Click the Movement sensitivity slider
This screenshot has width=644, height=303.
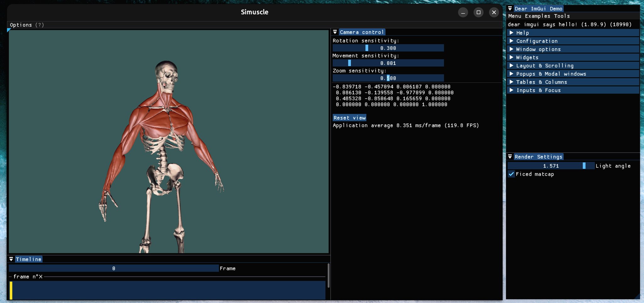point(388,63)
